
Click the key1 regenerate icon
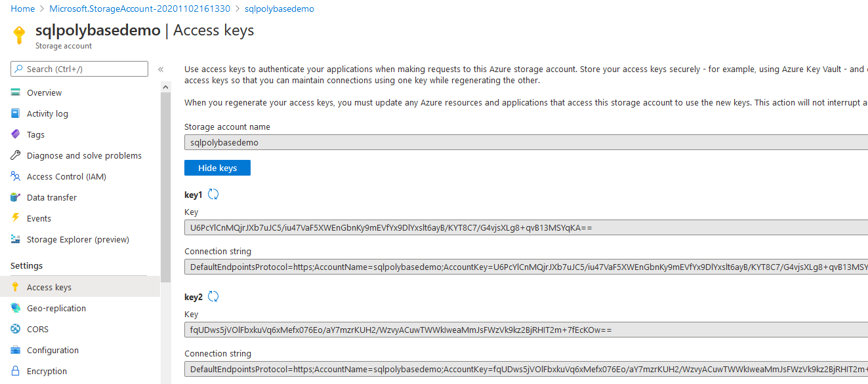(213, 194)
